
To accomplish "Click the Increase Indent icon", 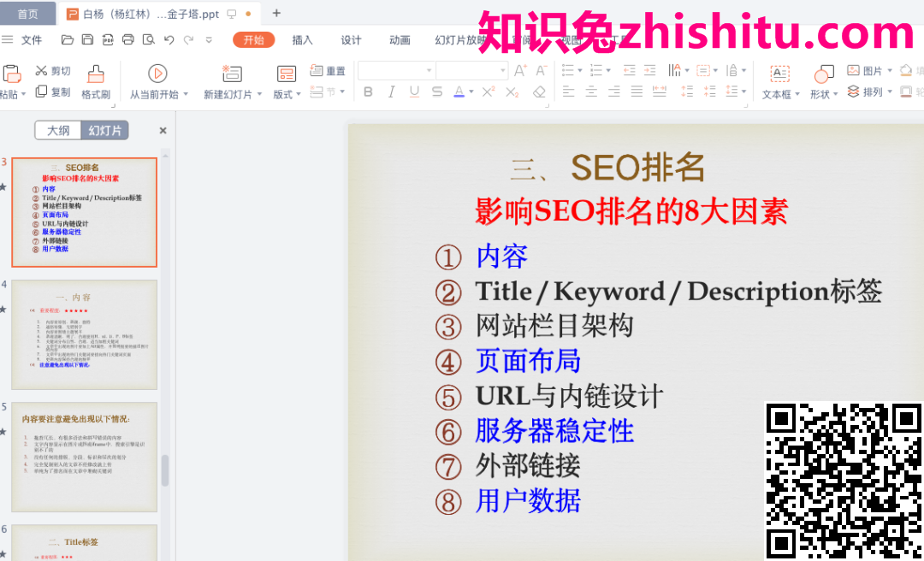I will 649,71.
